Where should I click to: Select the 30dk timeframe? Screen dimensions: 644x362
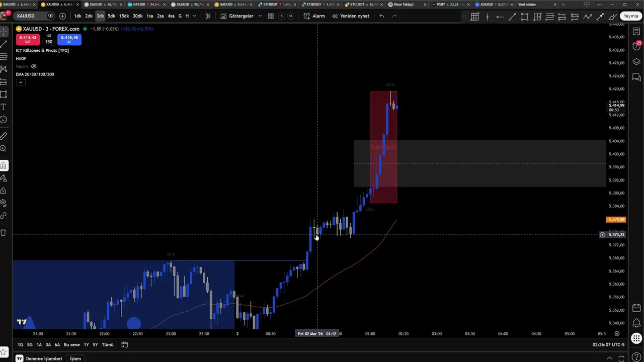137,16
